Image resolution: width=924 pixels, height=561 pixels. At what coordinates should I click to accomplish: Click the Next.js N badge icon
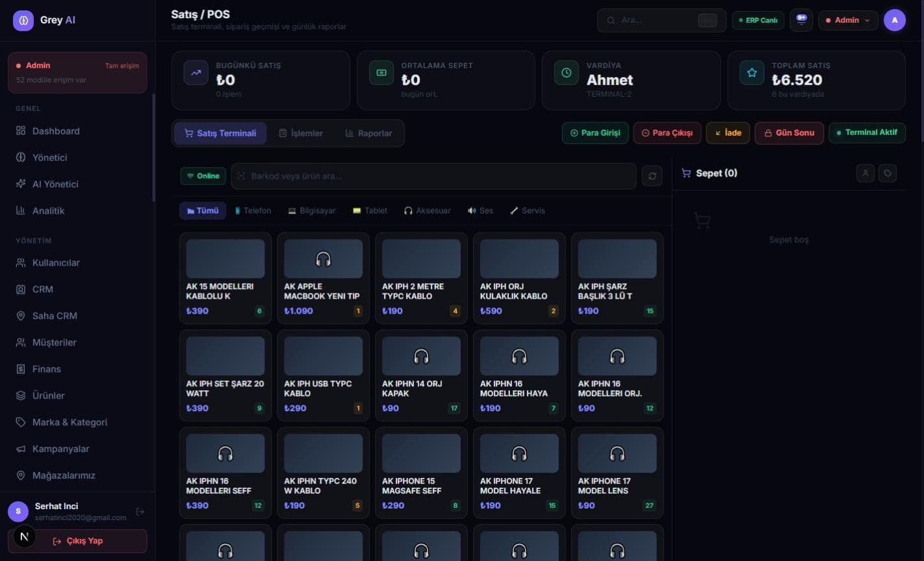pyautogui.click(x=25, y=536)
